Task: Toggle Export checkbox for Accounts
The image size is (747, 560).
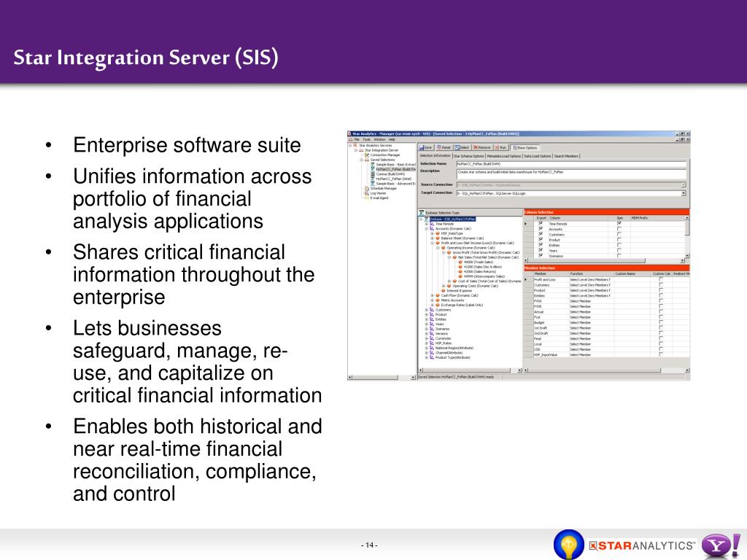Action: click(541, 228)
